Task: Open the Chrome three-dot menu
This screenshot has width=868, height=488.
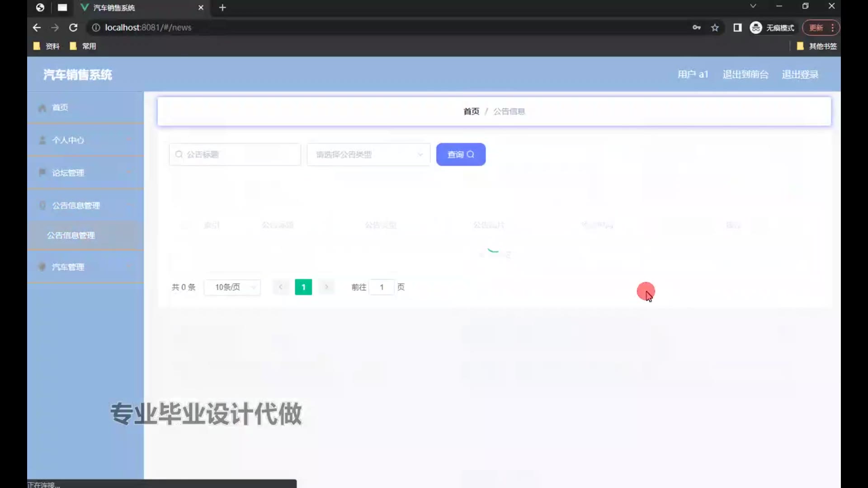Action: (x=833, y=28)
